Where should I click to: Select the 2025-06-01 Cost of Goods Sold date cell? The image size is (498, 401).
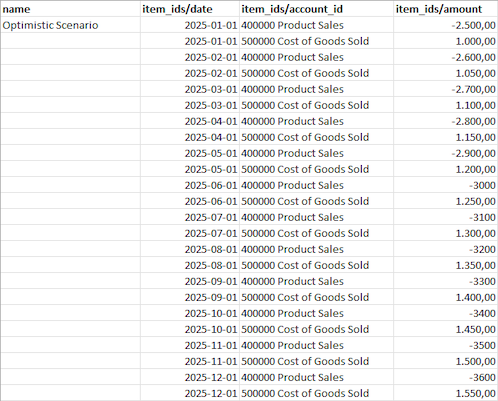pos(190,201)
